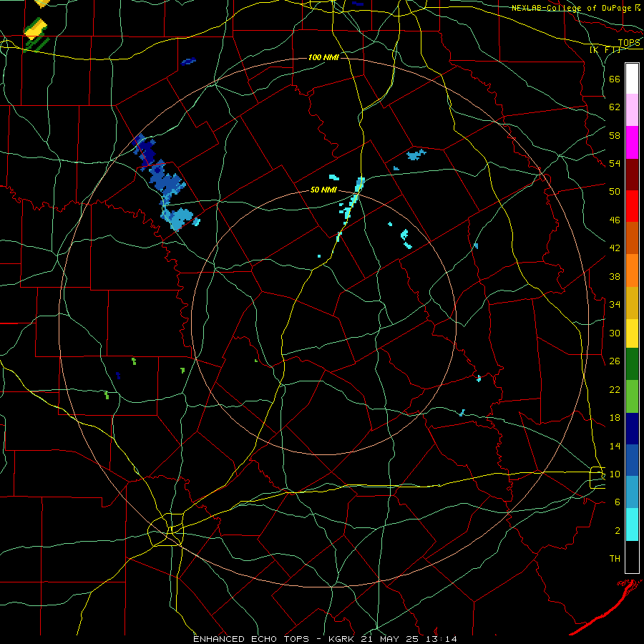The width and height of the screenshot is (644, 644).
Task: Select the dark red legend swatch
Action: pos(632,175)
